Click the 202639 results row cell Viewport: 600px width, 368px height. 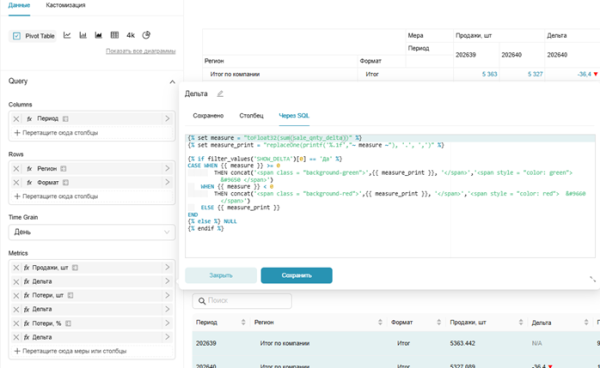206,344
